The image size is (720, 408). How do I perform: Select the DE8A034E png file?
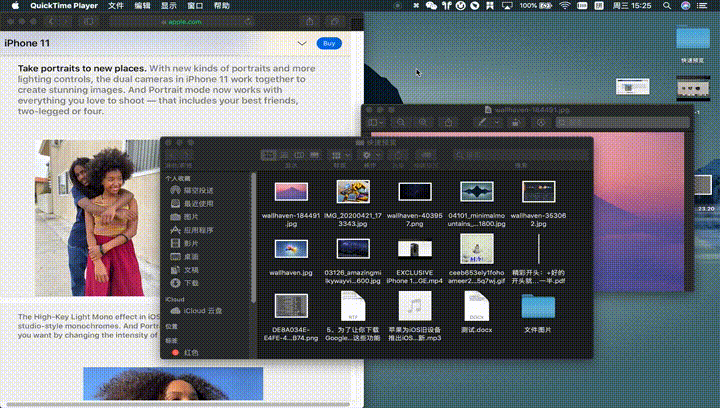pos(291,306)
